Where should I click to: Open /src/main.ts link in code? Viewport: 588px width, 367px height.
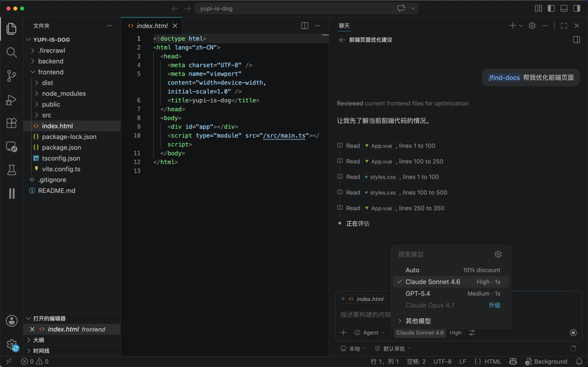point(285,136)
